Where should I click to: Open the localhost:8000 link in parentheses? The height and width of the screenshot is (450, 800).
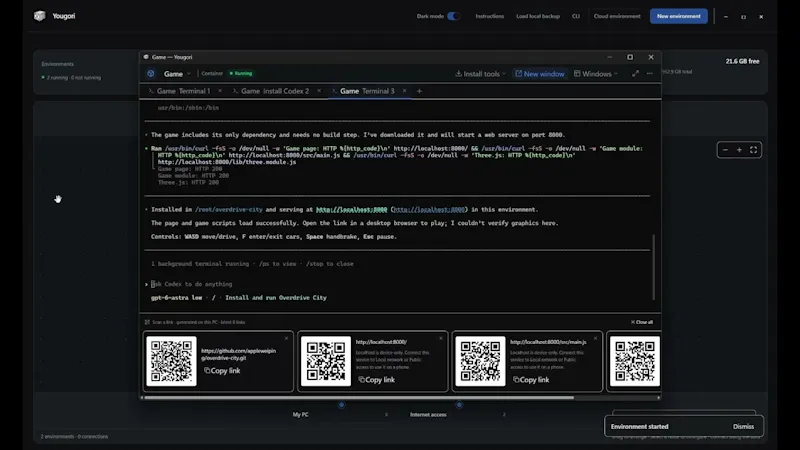pyautogui.click(x=429, y=210)
